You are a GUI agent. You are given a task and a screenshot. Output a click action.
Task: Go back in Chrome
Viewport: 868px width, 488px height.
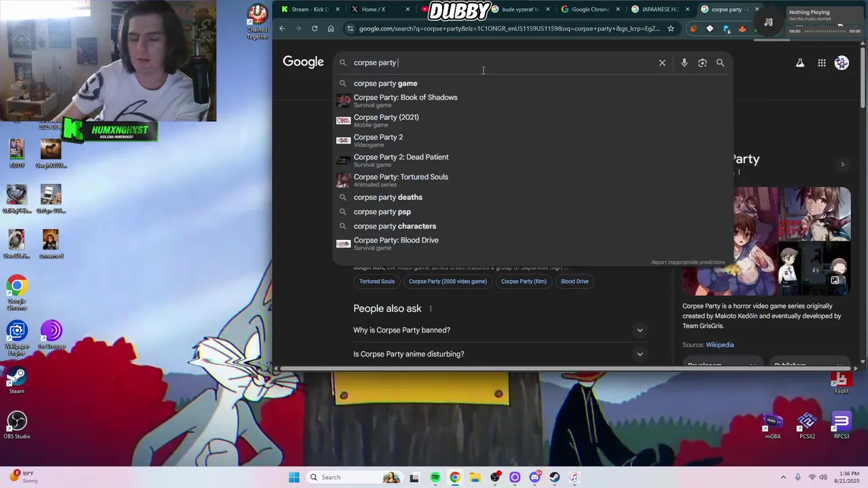(x=282, y=28)
